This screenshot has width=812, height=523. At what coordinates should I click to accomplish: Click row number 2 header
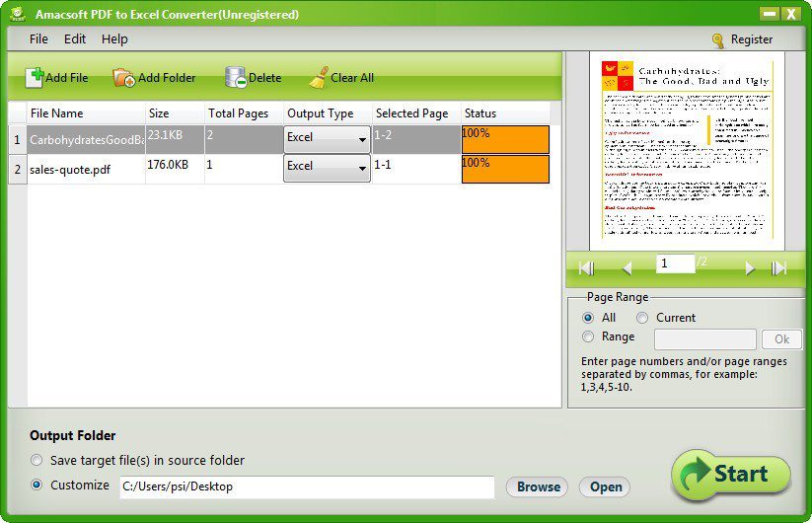tap(18, 170)
